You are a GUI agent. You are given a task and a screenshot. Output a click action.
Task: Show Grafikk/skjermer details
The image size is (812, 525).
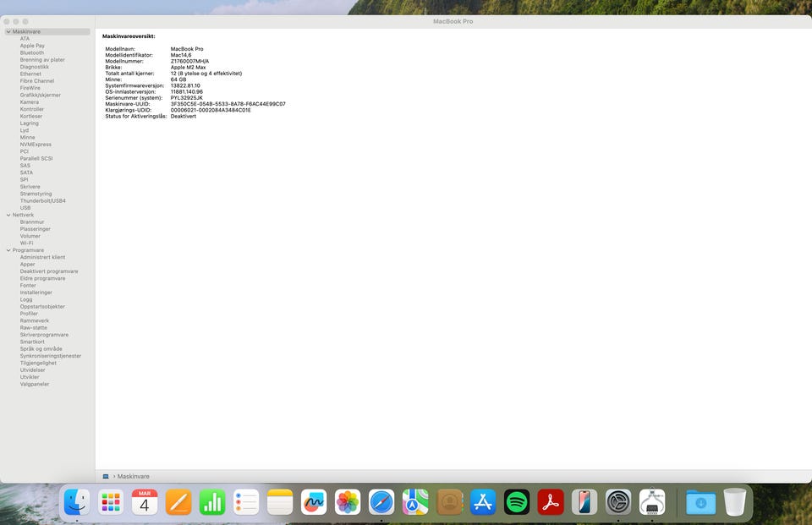[41, 96]
